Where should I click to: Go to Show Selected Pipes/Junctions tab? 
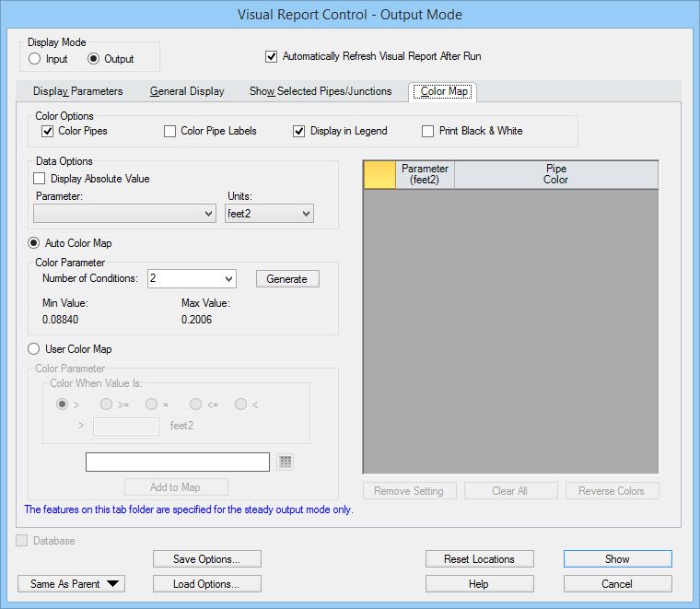[321, 91]
